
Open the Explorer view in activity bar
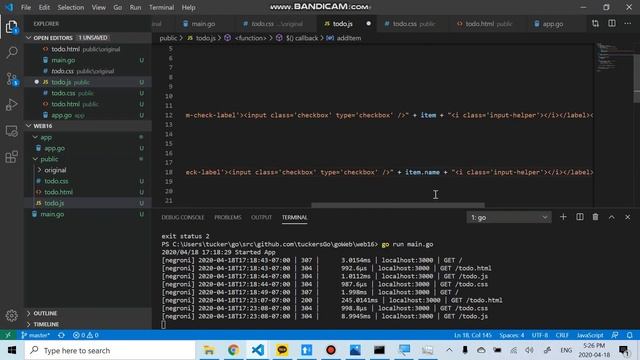coord(11,27)
